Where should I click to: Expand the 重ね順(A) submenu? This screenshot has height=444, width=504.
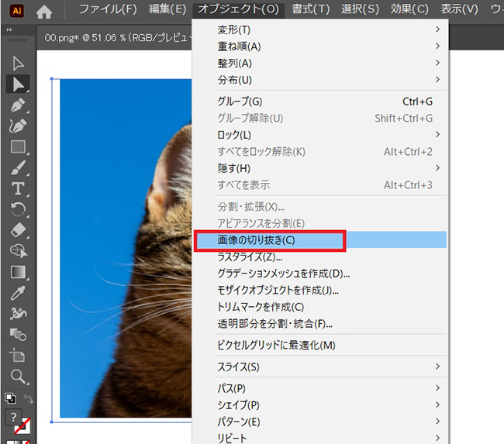(x=320, y=46)
